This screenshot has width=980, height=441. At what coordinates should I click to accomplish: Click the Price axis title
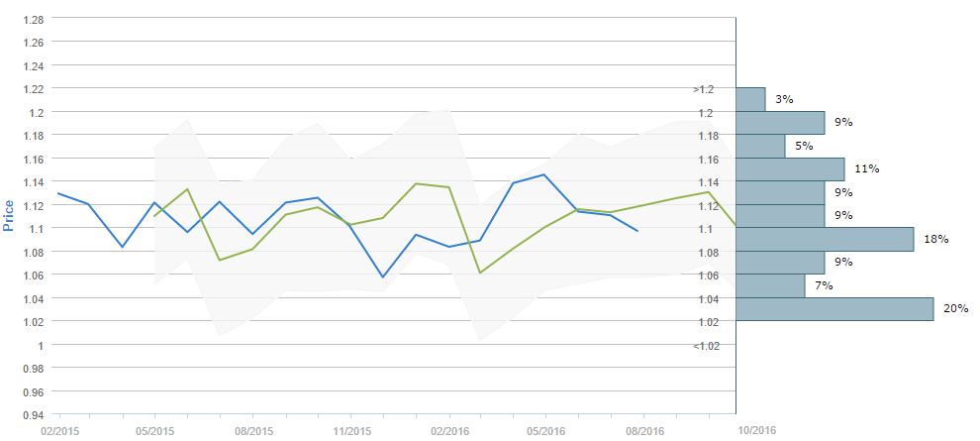[x=10, y=213]
